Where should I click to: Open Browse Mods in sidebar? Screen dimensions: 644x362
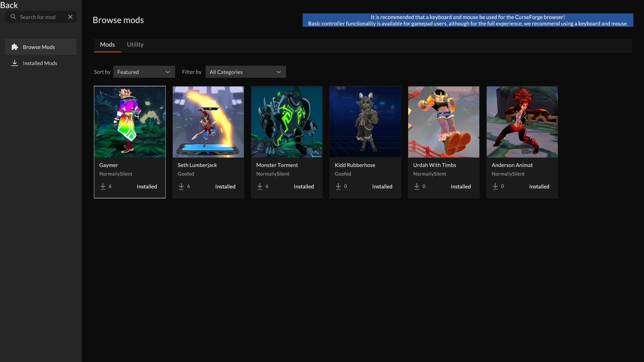click(41, 47)
